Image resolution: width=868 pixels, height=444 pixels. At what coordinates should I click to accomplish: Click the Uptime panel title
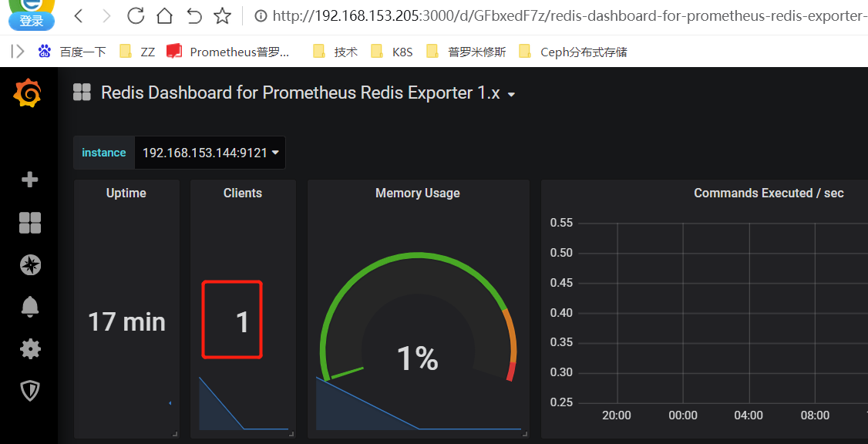pos(126,193)
